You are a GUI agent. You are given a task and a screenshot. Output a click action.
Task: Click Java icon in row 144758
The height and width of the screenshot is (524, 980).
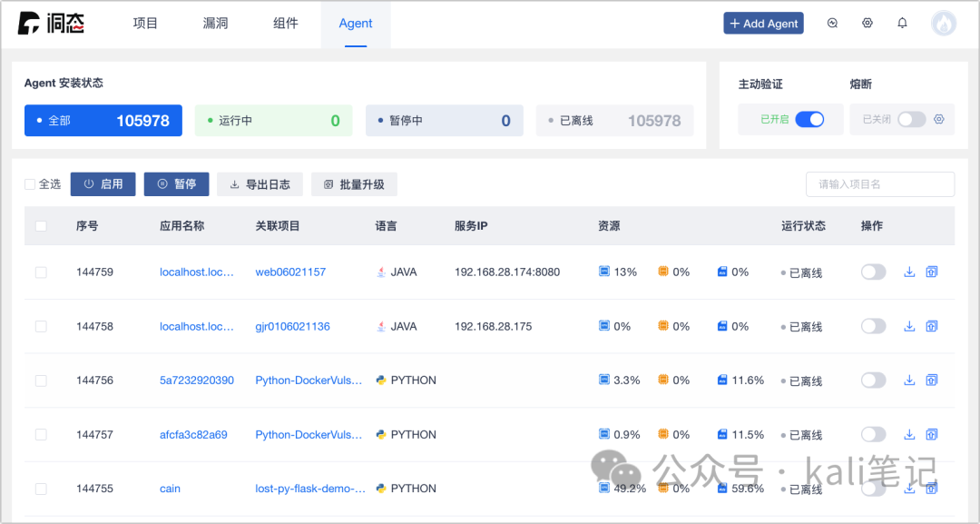(x=380, y=326)
